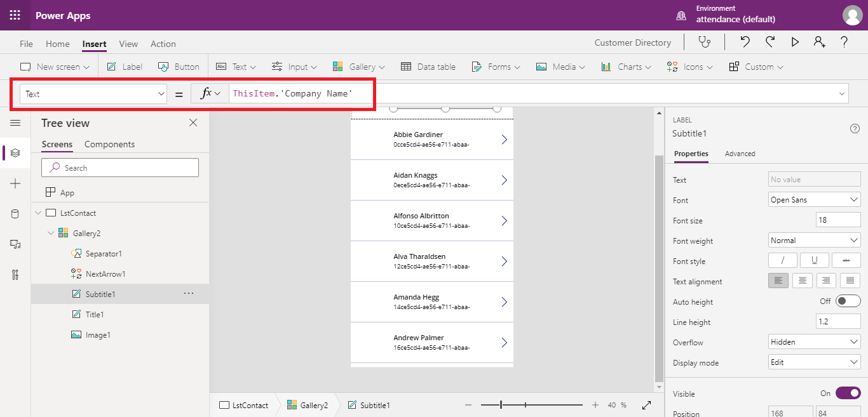Switch to Components tab in Tree view
The height and width of the screenshot is (417, 868).
pyautogui.click(x=109, y=144)
